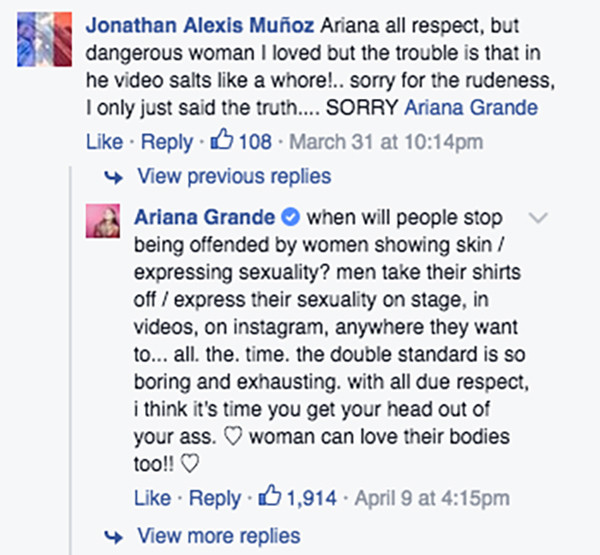
Task: Reply to Jonathan Alexis Muñoz's comment
Action: point(167,142)
